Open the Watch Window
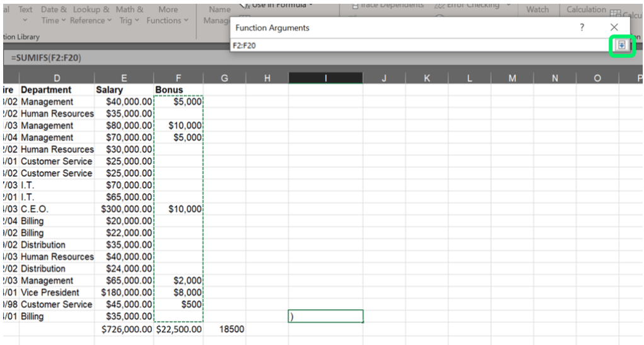Screen dimensions: 644x345 538,10
